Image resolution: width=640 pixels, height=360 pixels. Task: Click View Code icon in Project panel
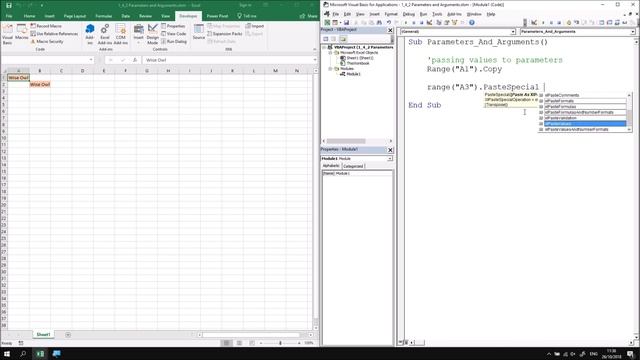[326, 39]
